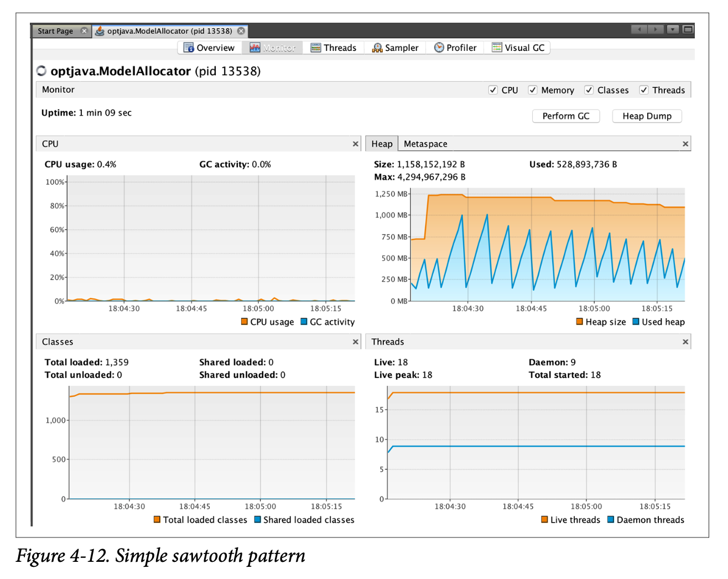Viewport: 728px width, 579px height.
Task: Open the document list dropdown arrow
Action: coord(673,29)
